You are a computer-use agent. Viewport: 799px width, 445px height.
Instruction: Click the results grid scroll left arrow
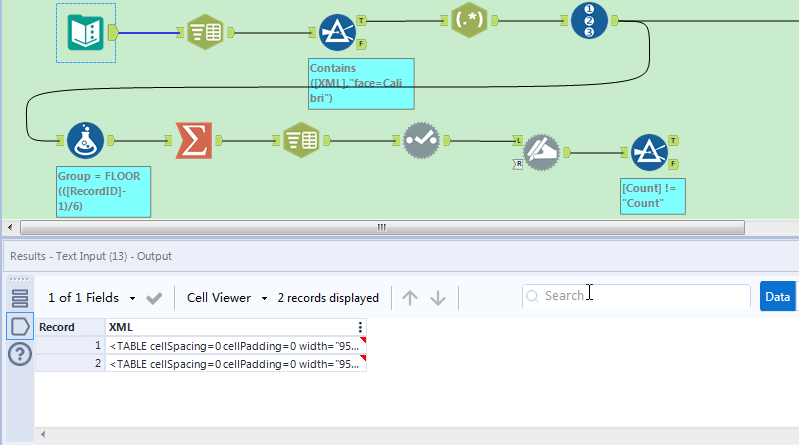pyautogui.click(x=43, y=434)
